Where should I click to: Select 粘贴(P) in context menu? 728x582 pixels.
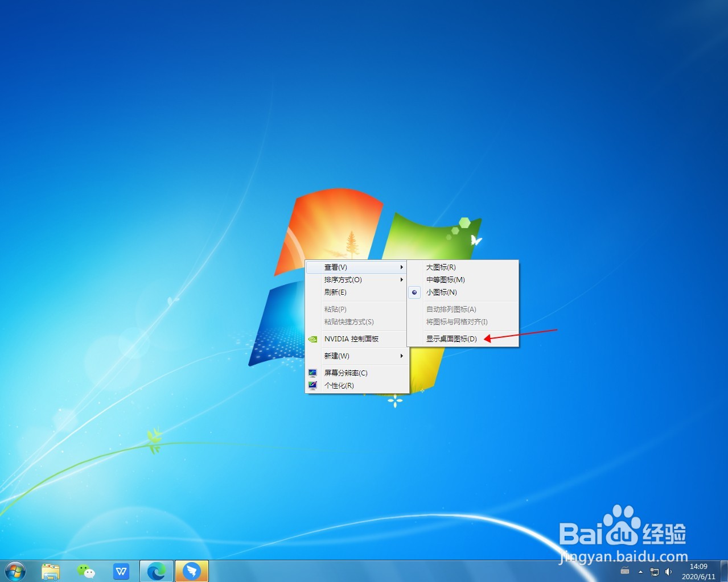357,309
